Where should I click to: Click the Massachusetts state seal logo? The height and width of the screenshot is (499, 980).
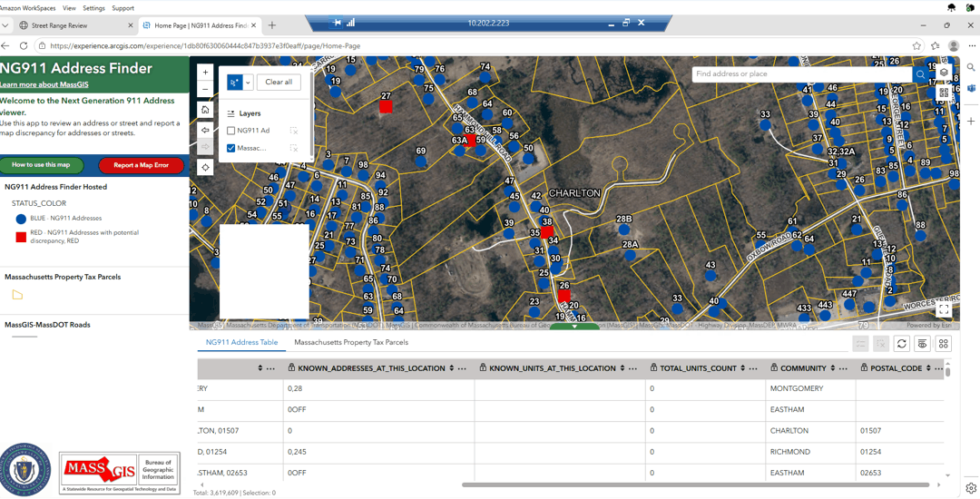point(25,470)
